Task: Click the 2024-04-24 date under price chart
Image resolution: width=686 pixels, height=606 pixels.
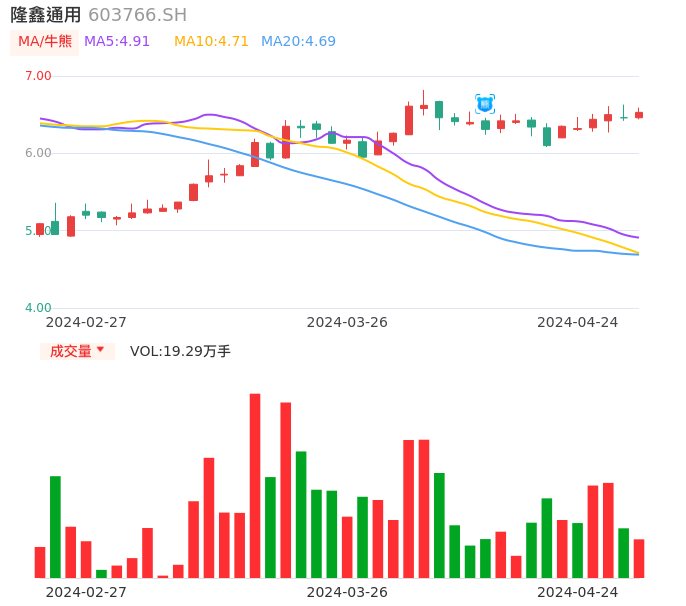Action: (x=577, y=322)
